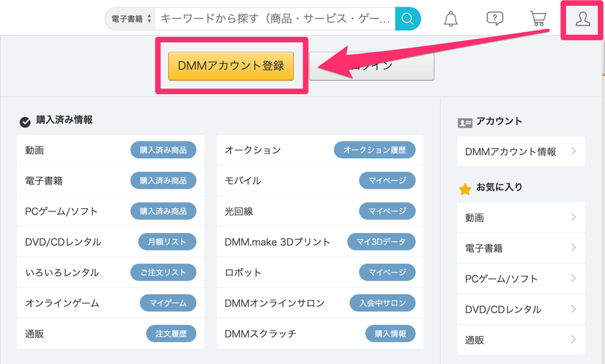The image size is (605, 364).
Task: Click the オークション row label
Action: coord(253,150)
